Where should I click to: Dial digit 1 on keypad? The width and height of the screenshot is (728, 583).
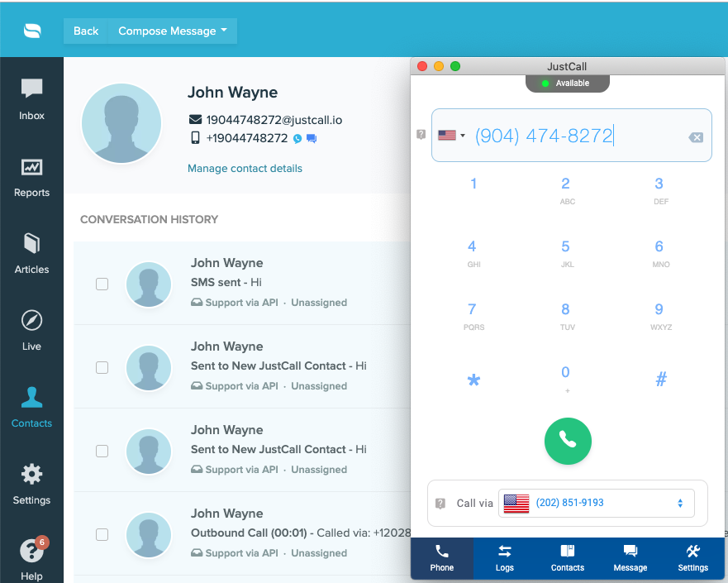[x=473, y=184]
